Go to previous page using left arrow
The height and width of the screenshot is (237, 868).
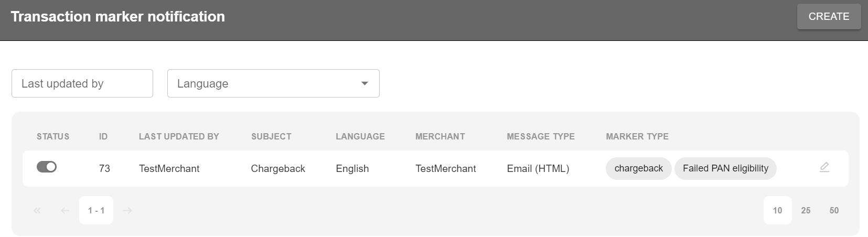[x=65, y=211]
